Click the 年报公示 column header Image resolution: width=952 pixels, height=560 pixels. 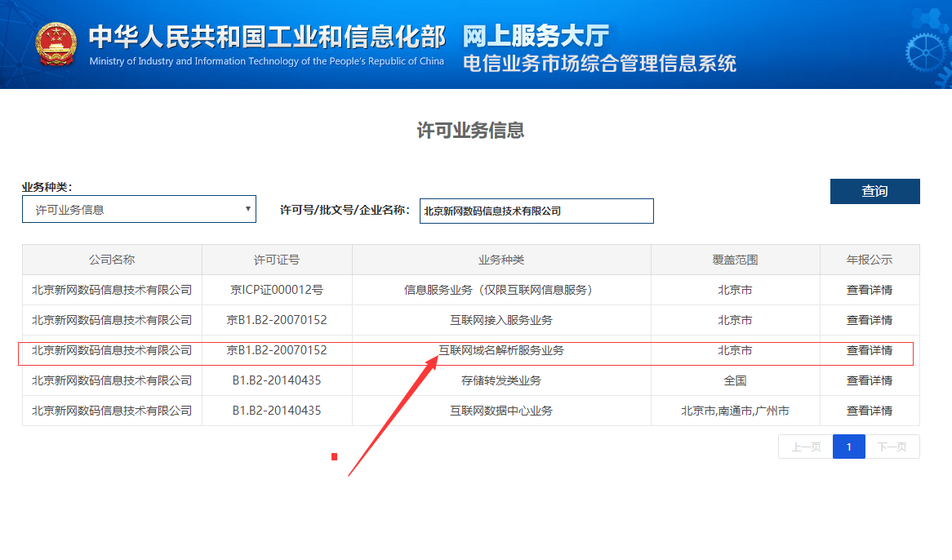[x=870, y=260]
